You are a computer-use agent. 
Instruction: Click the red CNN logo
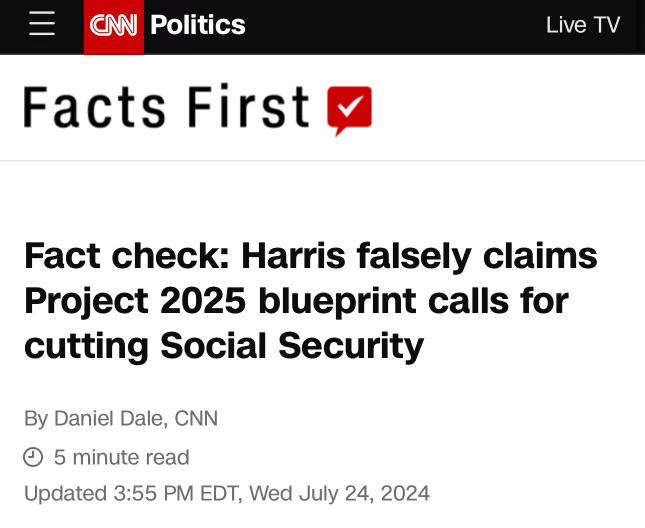pos(114,26)
